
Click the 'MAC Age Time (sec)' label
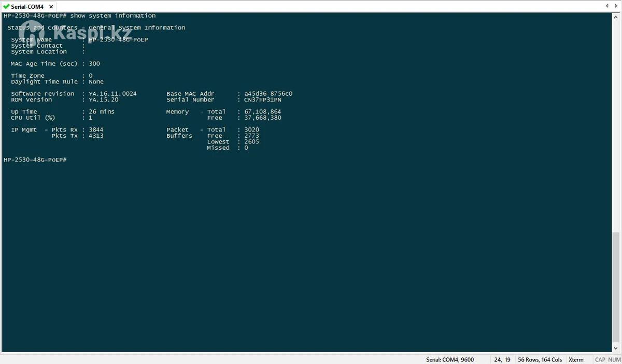(x=44, y=64)
